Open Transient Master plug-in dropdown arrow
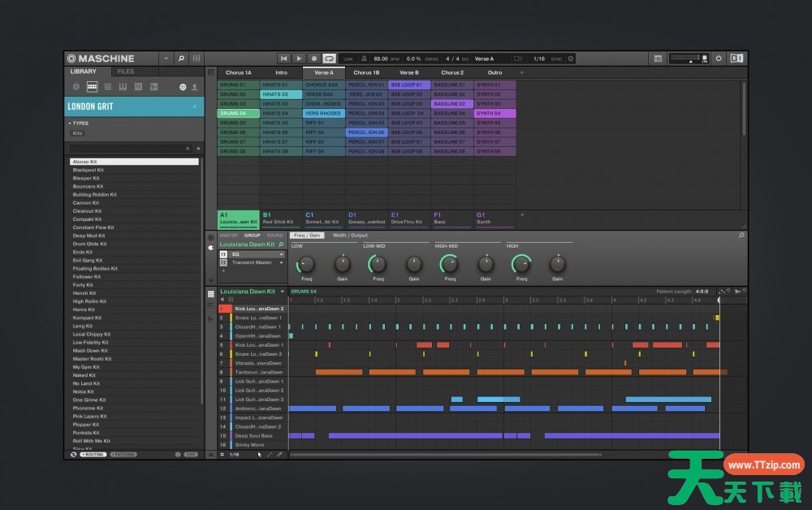This screenshot has height=510, width=812. [x=281, y=262]
